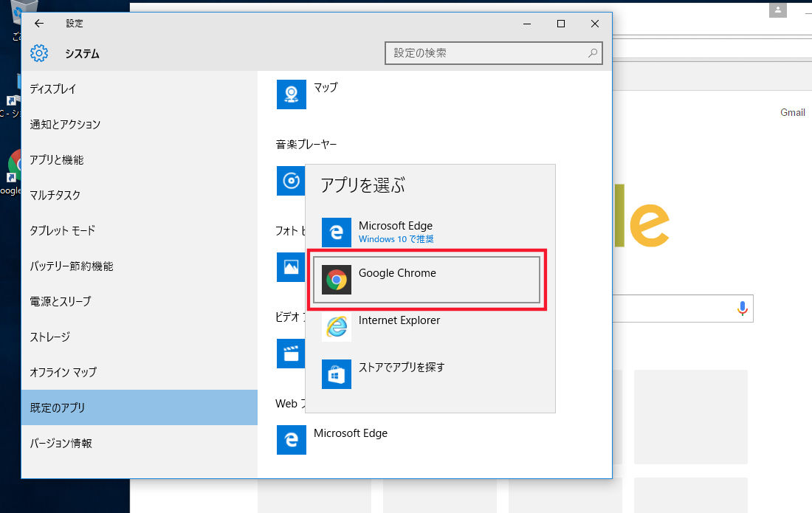Go back using the Settings back arrow

coord(39,24)
